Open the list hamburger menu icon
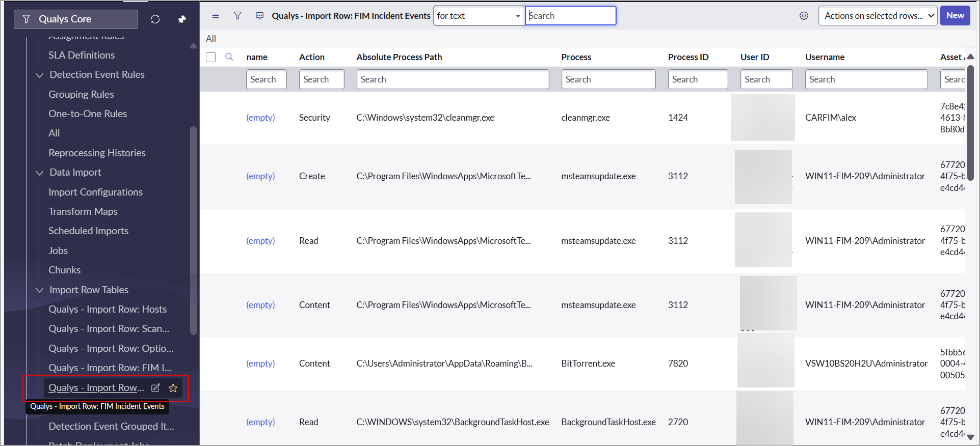The height and width of the screenshot is (446, 980). point(216,16)
